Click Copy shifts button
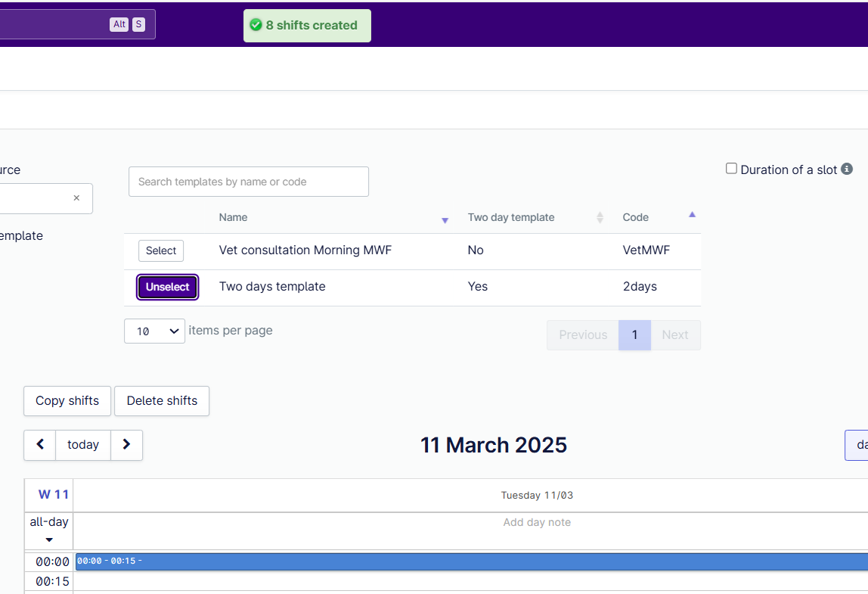Image resolution: width=868 pixels, height=594 pixels. [67, 400]
